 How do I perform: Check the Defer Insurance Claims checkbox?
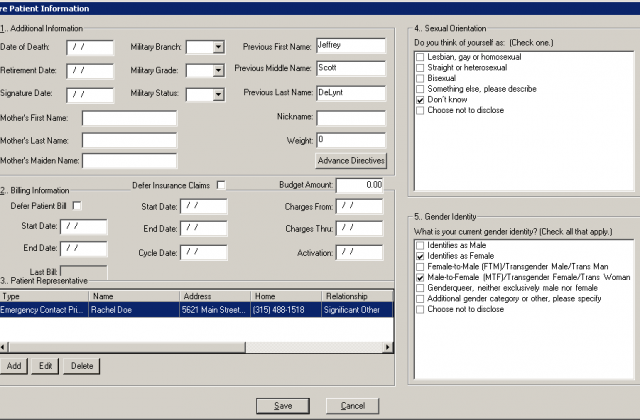click(x=221, y=185)
